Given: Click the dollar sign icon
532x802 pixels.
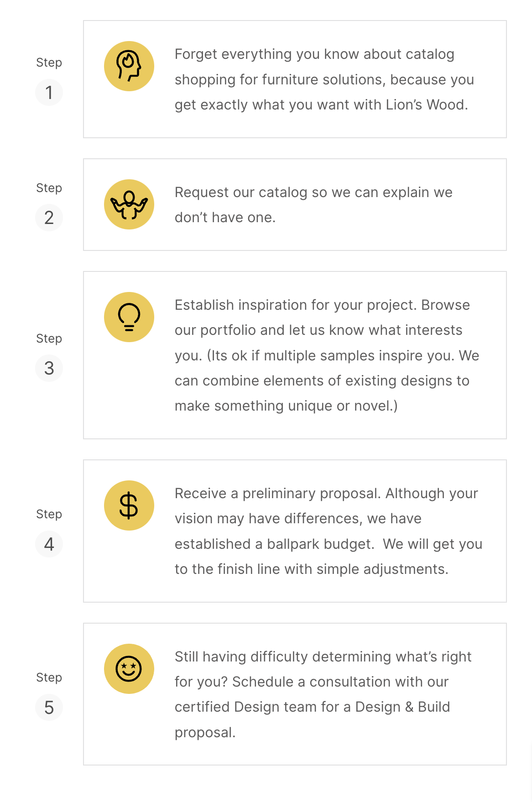Looking at the screenshot, I should [129, 505].
